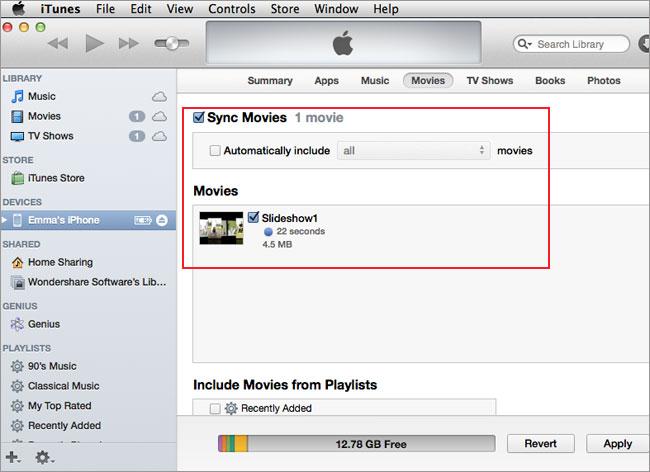Switch to the Summary tab

pos(270,80)
